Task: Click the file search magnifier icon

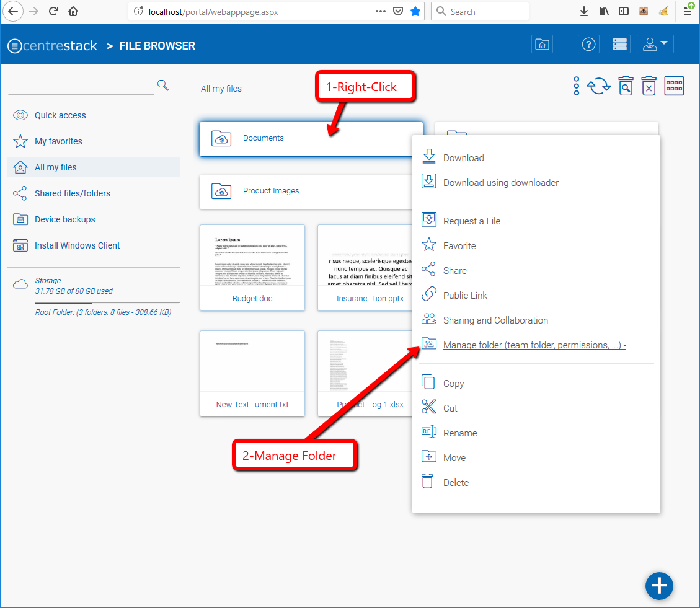Action: (x=163, y=85)
